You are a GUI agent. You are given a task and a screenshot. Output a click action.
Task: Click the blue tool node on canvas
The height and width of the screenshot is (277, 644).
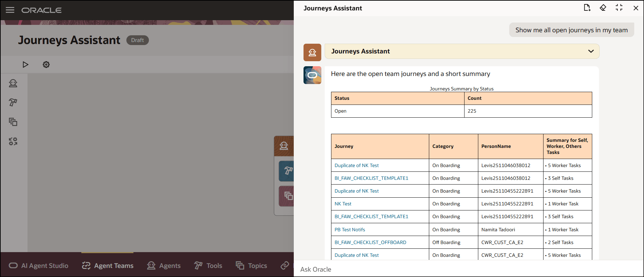(286, 171)
